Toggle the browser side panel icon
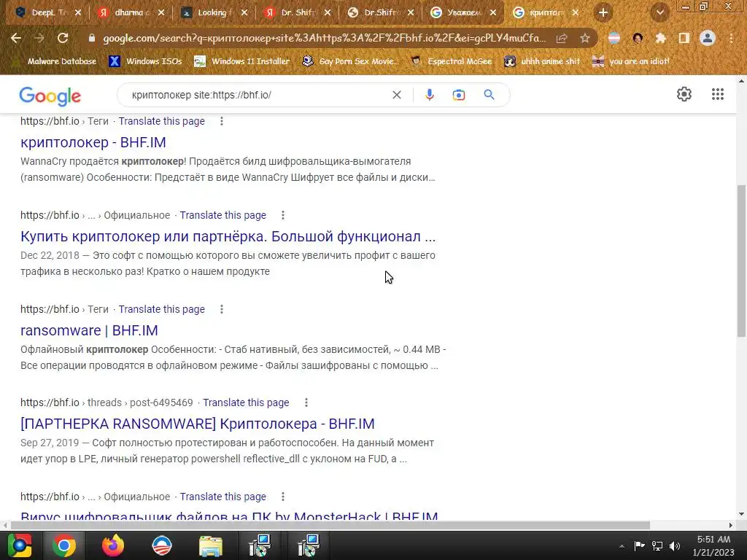The image size is (747, 560). point(684,38)
